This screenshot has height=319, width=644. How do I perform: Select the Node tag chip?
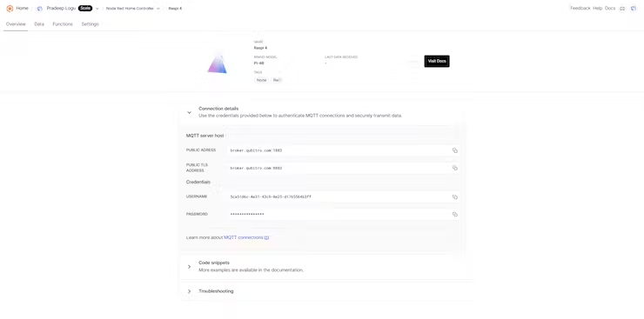pyautogui.click(x=261, y=80)
